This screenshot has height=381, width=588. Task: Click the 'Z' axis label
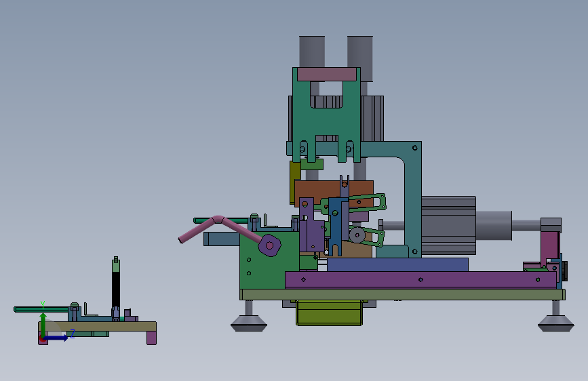point(73,334)
